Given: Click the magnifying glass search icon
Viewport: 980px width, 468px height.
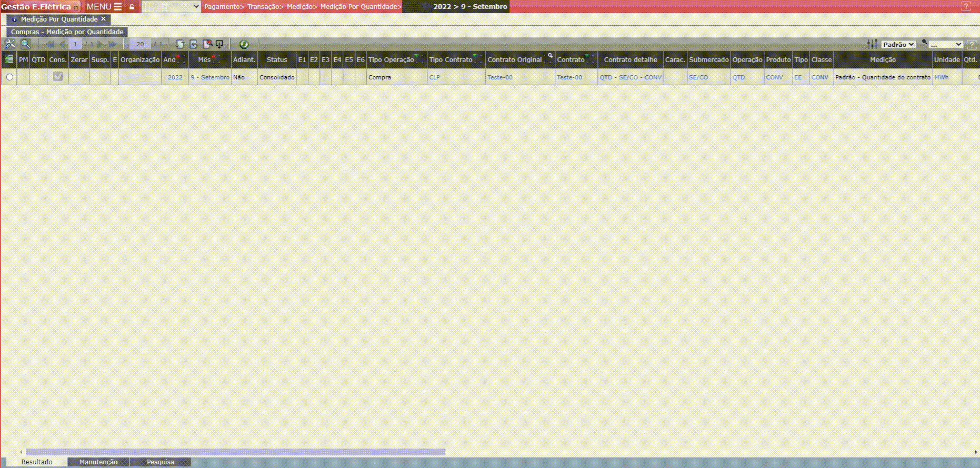Looking at the screenshot, I should pyautogui.click(x=25, y=44).
